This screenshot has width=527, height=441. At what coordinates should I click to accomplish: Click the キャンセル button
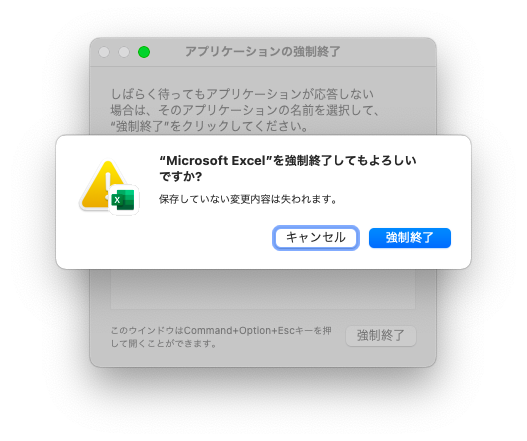pyautogui.click(x=316, y=238)
